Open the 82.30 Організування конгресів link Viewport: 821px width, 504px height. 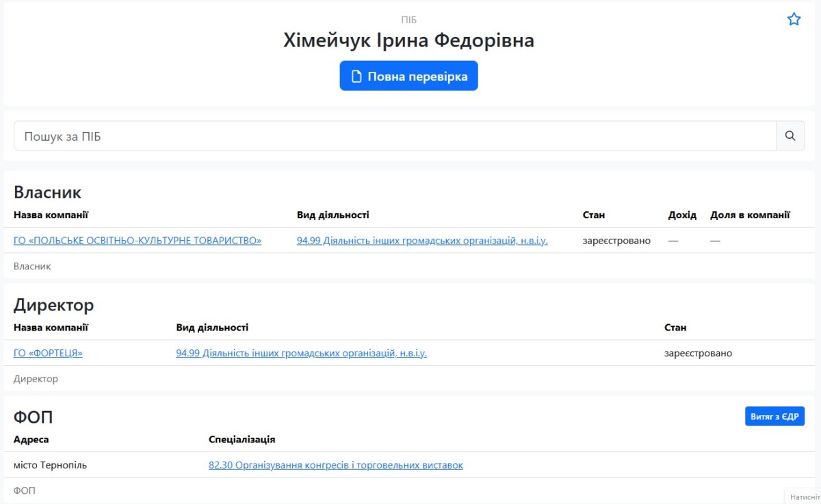click(x=336, y=465)
